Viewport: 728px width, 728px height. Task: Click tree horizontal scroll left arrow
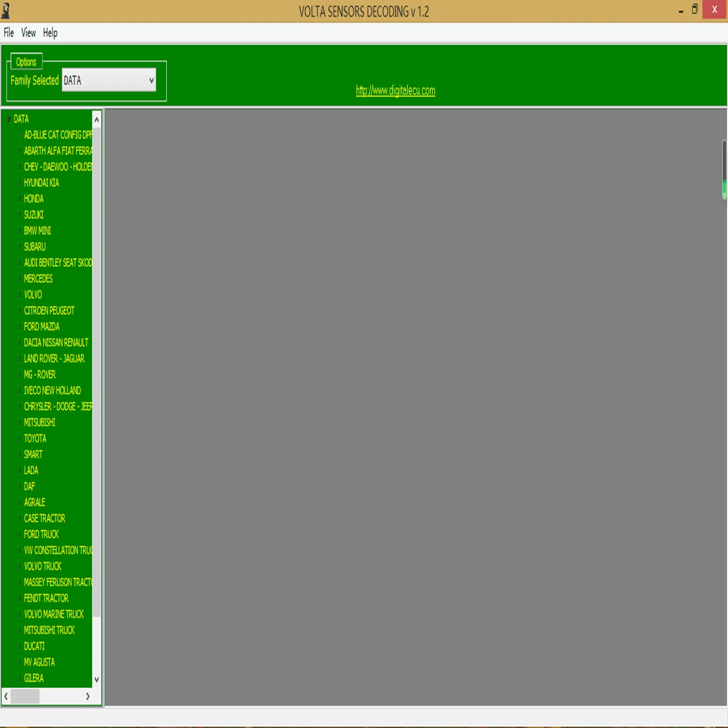[6, 697]
